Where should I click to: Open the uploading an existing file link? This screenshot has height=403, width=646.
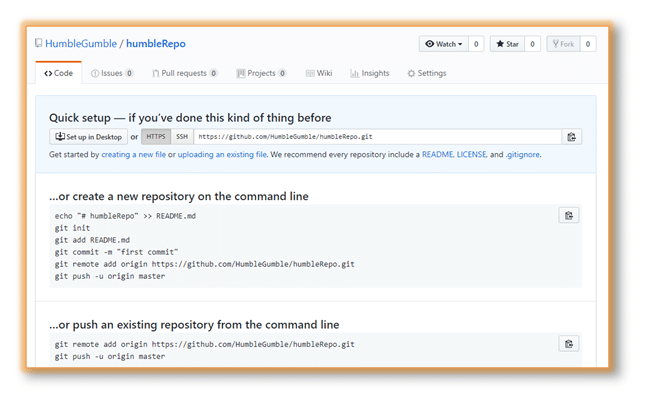tap(222, 155)
